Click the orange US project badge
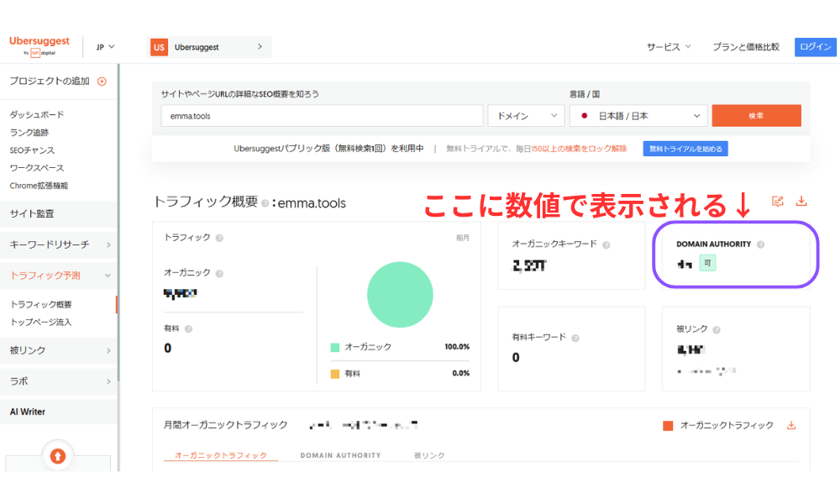The height and width of the screenshot is (504, 840). pyautogui.click(x=159, y=47)
